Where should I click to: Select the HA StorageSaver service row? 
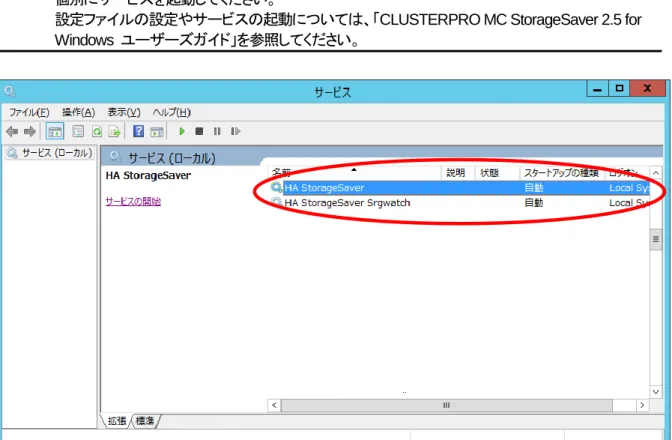click(459, 188)
